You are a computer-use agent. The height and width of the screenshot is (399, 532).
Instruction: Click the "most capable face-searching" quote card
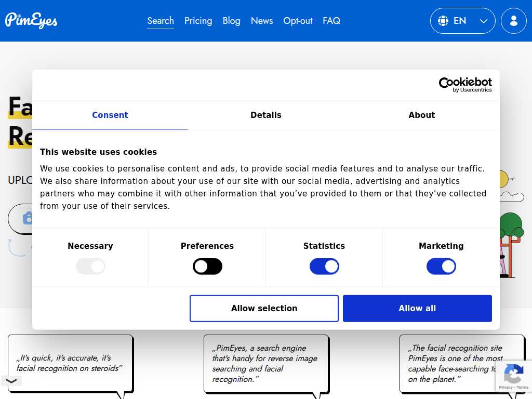click(462, 364)
